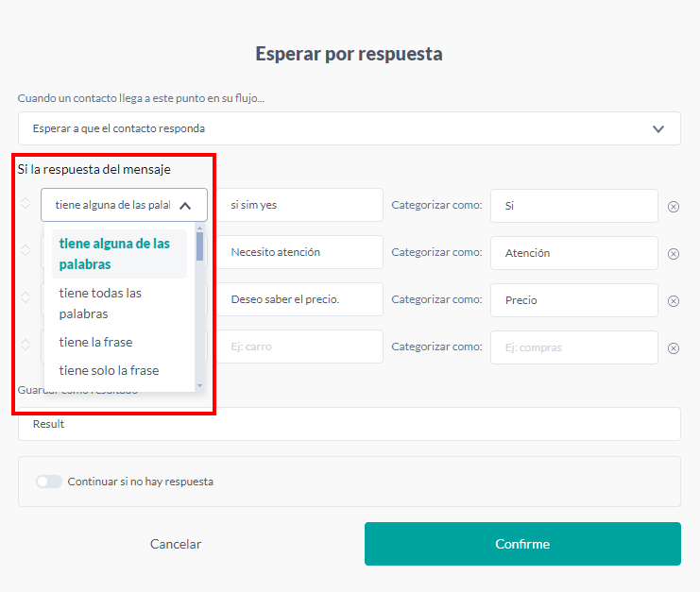Image resolution: width=700 pixels, height=592 pixels.
Task: Remove the 'Precio' category rule
Action: pos(674,301)
